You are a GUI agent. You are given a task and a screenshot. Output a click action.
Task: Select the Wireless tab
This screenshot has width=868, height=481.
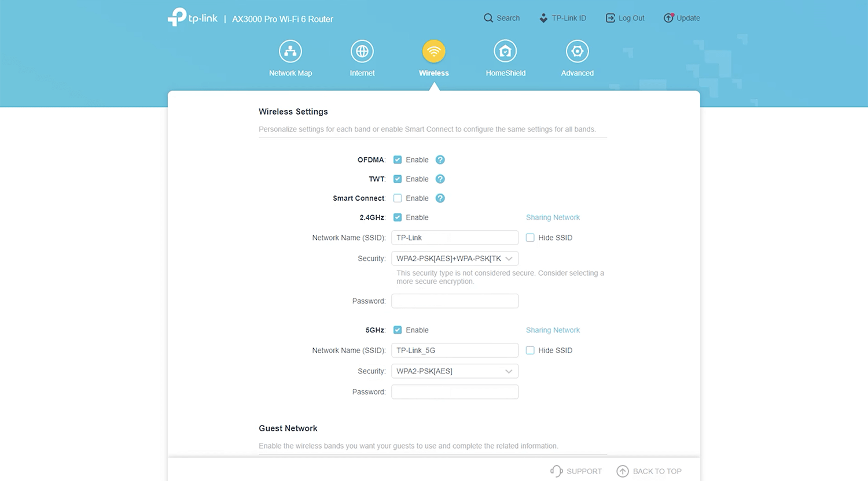(434, 58)
